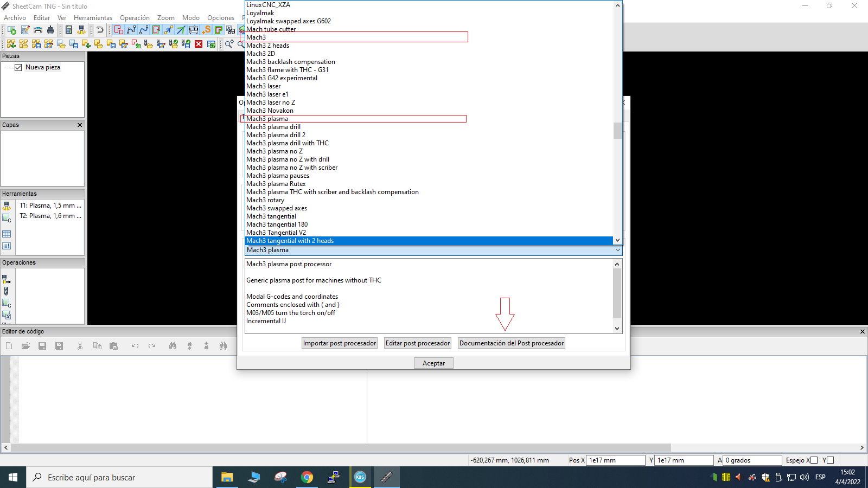868x488 pixels.
Task: Click the orange S edit start points icon
Action: (206, 30)
